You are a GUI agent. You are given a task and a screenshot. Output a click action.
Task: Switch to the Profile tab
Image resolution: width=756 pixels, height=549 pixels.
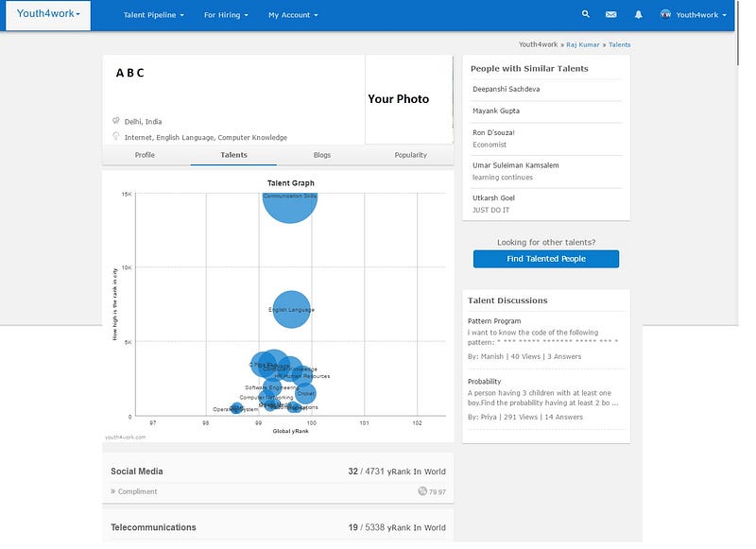click(145, 155)
